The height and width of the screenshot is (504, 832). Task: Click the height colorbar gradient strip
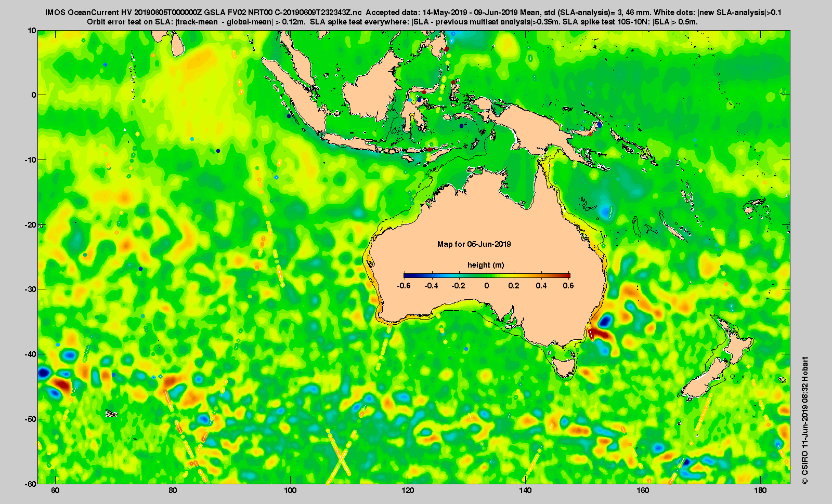point(487,275)
